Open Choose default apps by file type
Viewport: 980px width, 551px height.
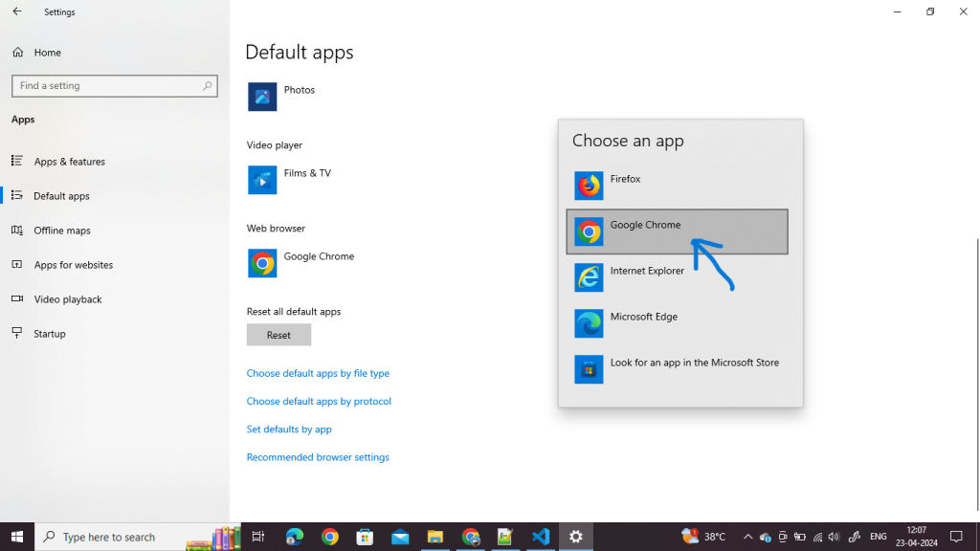point(318,374)
